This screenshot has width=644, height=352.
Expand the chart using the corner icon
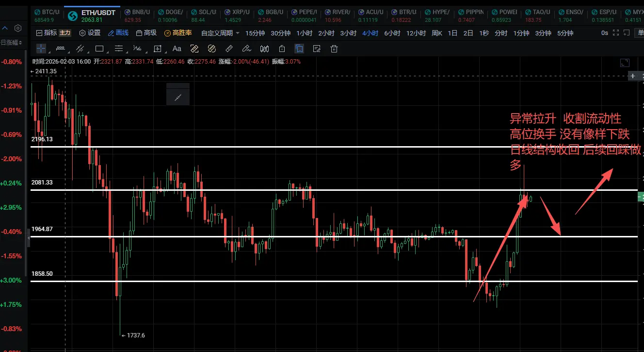(x=625, y=63)
